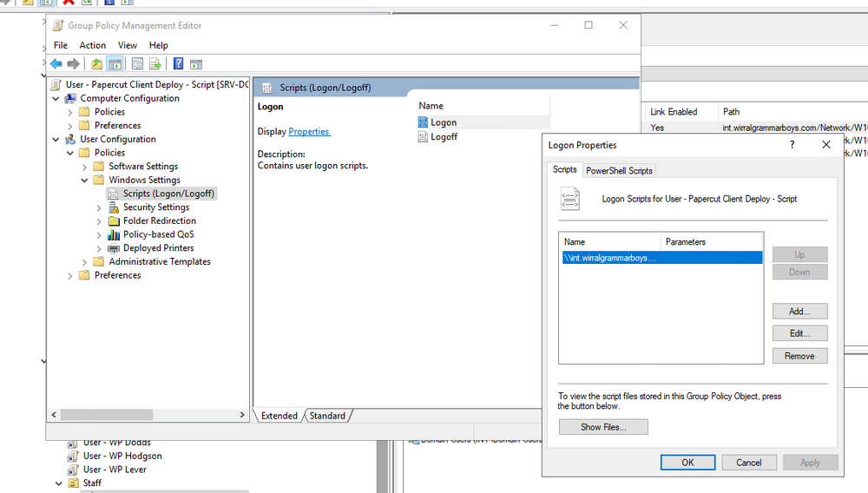Click the blue Help question mark icon
The image size is (868, 493).
pyautogui.click(x=178, y=64)
